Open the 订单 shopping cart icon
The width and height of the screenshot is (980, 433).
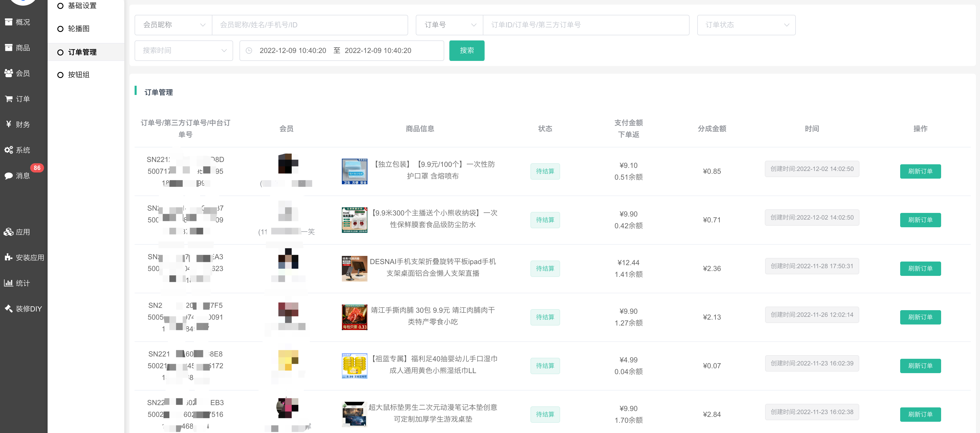[8, 99]
